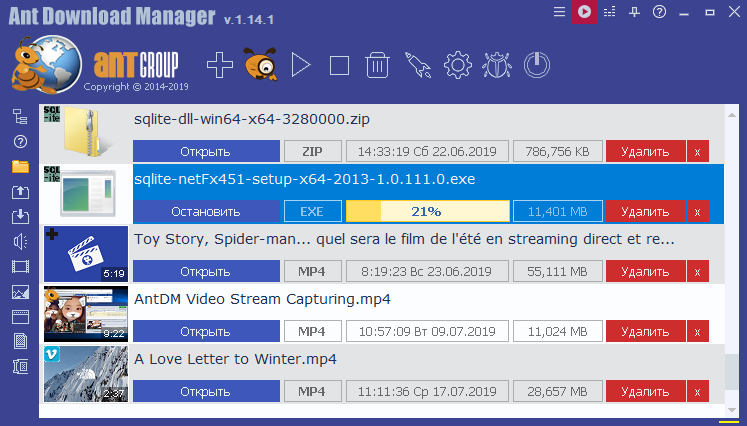The width and height of the screenshot is (747, 426).
Task: Toggle the red play button in title bar
Action: 583,12
